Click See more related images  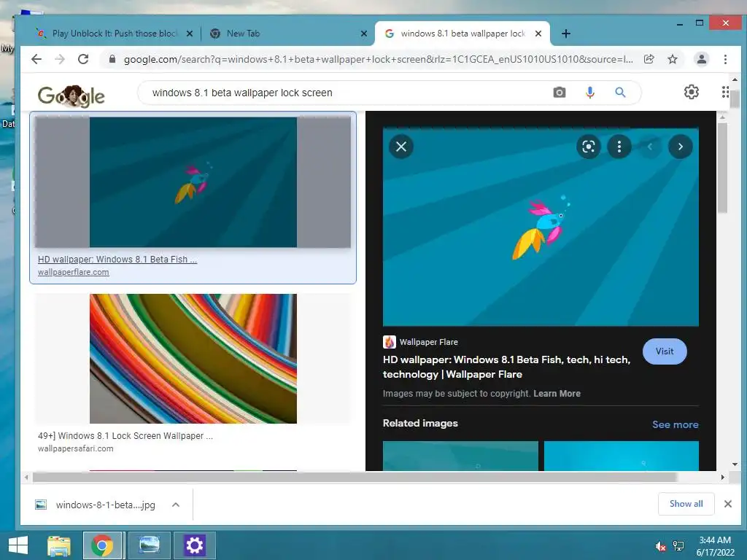[675, 424]
